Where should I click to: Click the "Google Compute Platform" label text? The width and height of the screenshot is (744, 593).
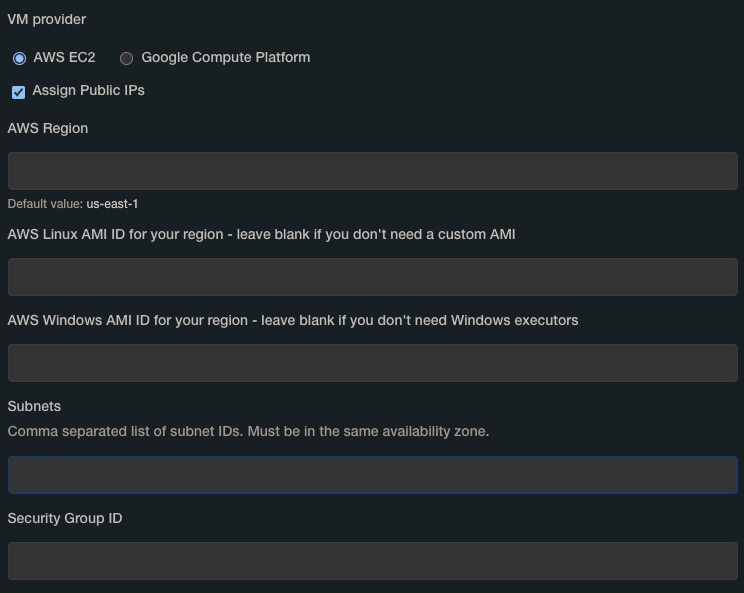pyautogui.click(x=226, y=58)
